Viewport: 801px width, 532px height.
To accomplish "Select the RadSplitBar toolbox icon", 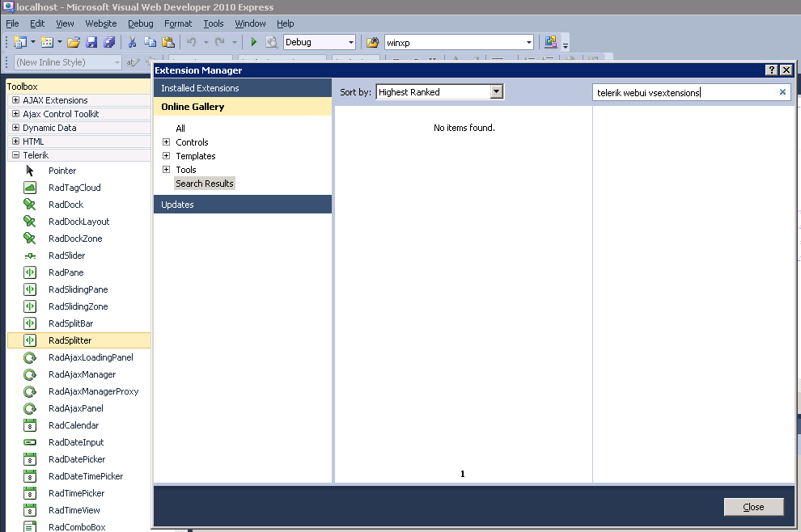I will tap(30, 323).
